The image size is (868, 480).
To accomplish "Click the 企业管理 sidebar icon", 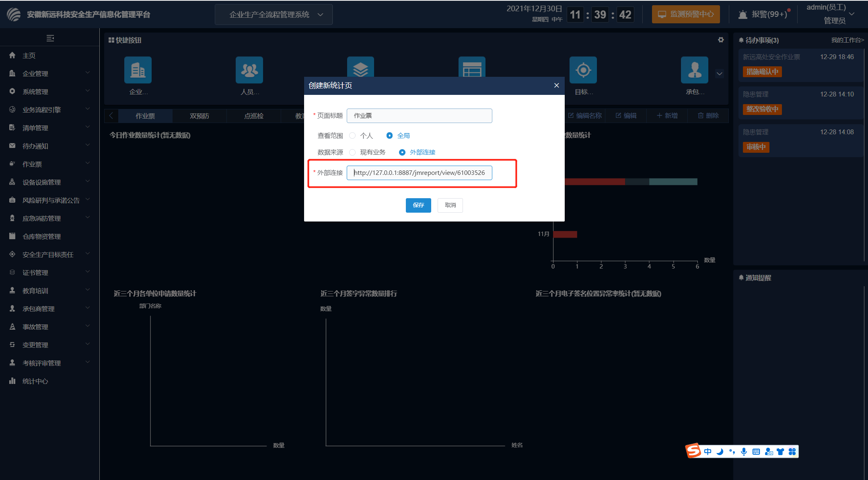I will 12,73.
